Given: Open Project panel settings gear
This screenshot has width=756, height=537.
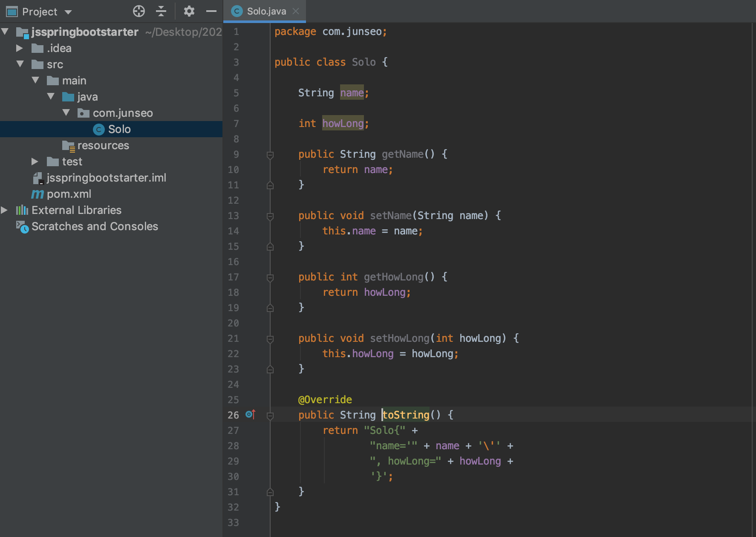Looking at the screenshot, I should pos(189,11).
